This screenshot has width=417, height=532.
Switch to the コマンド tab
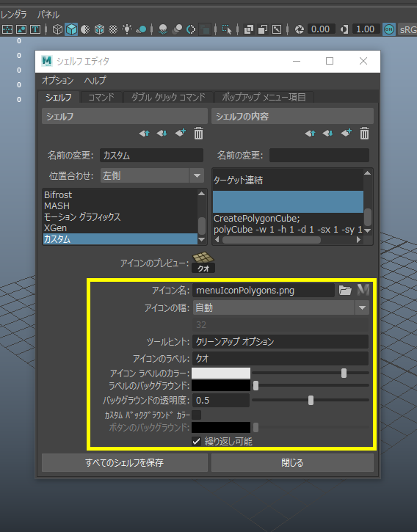point(101,98)
